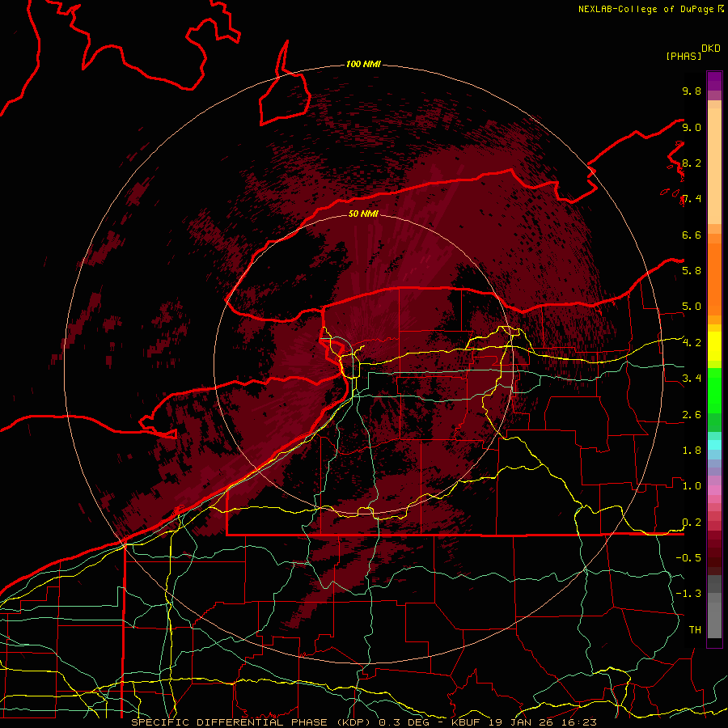Click the 3.4 scale value

point(692,379)
